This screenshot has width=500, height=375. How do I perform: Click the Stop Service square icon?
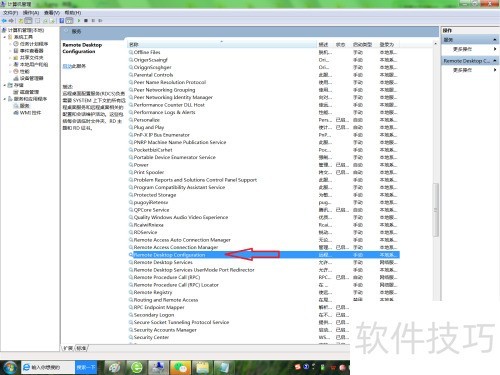[x=86, y=21]
